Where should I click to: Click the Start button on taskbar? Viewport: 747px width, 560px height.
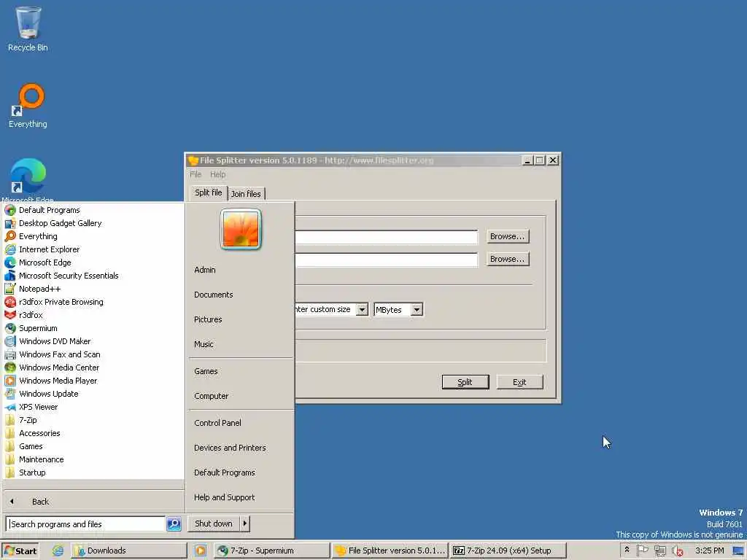[20, 551]
